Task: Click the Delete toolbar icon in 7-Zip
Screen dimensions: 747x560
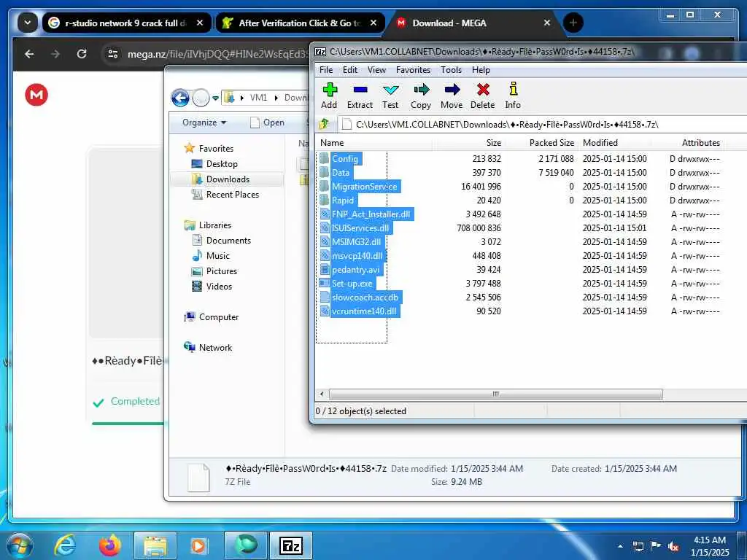Action: coord(483,96)
